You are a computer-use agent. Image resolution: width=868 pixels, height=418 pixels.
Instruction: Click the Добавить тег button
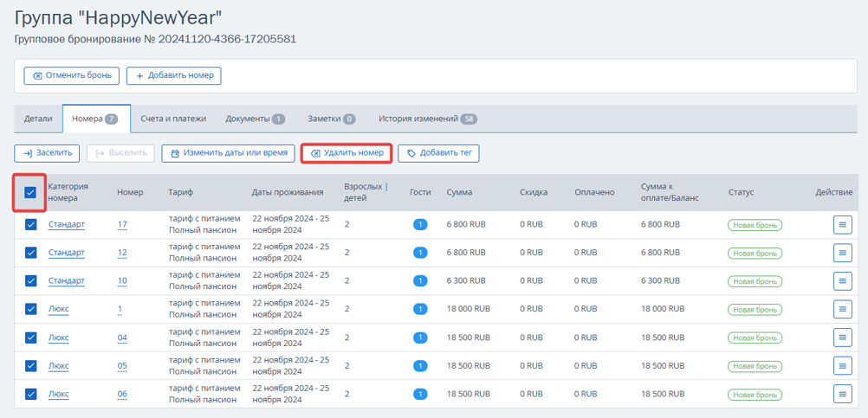(x=438, y=153)
